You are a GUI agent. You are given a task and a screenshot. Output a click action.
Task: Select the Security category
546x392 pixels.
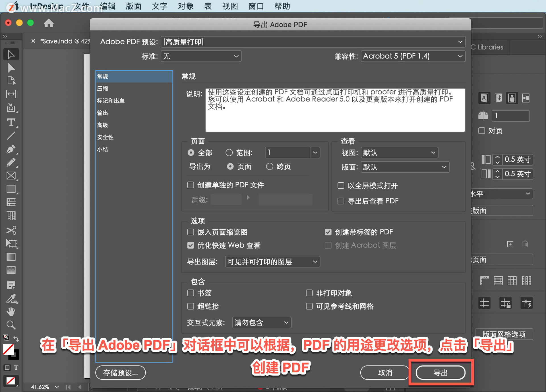point(134,137)
